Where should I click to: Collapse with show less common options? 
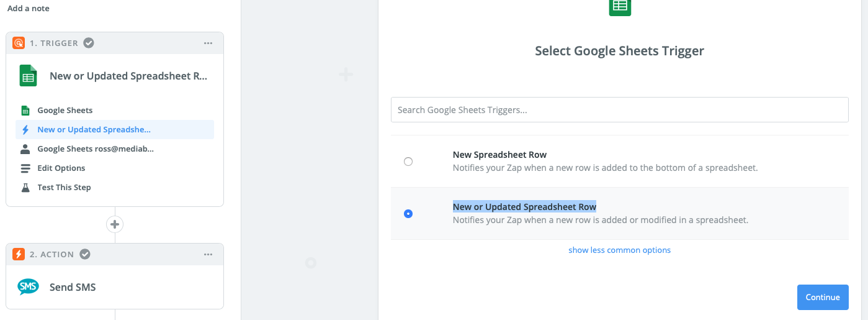pyautogui.click(x=619, y=250)
